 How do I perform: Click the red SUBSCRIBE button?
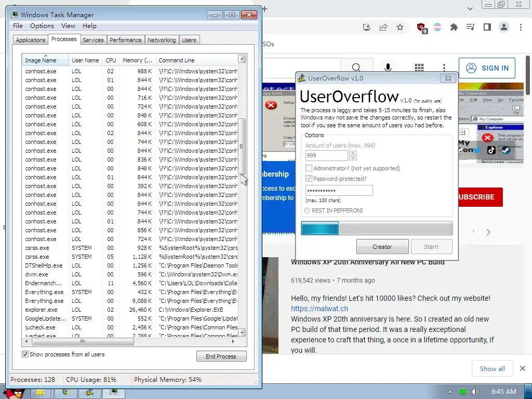click(x=480, y=197)
